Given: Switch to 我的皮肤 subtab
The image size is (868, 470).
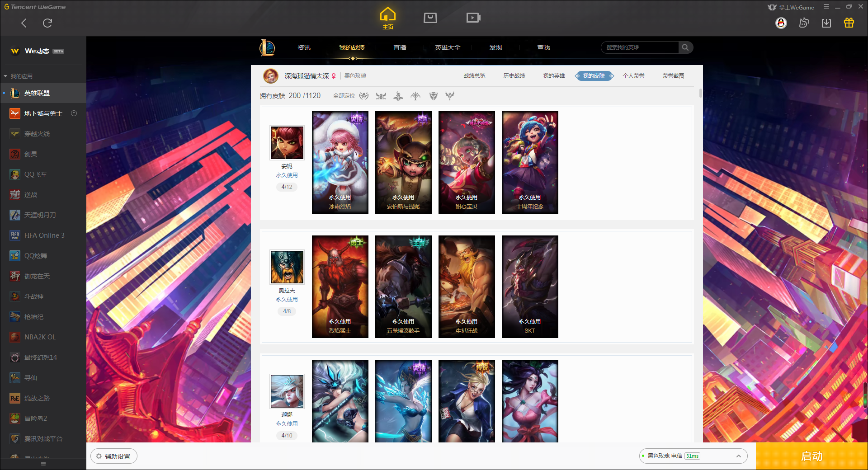Looking at the screenshot, I should click(594, 76).
